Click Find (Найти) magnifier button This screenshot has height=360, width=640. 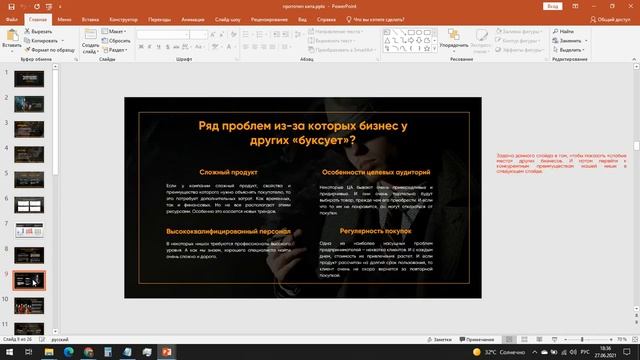(x=563, y=31)
